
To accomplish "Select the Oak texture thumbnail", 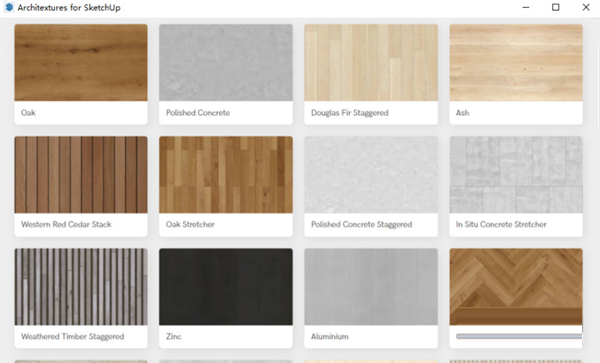I will 81,62.
